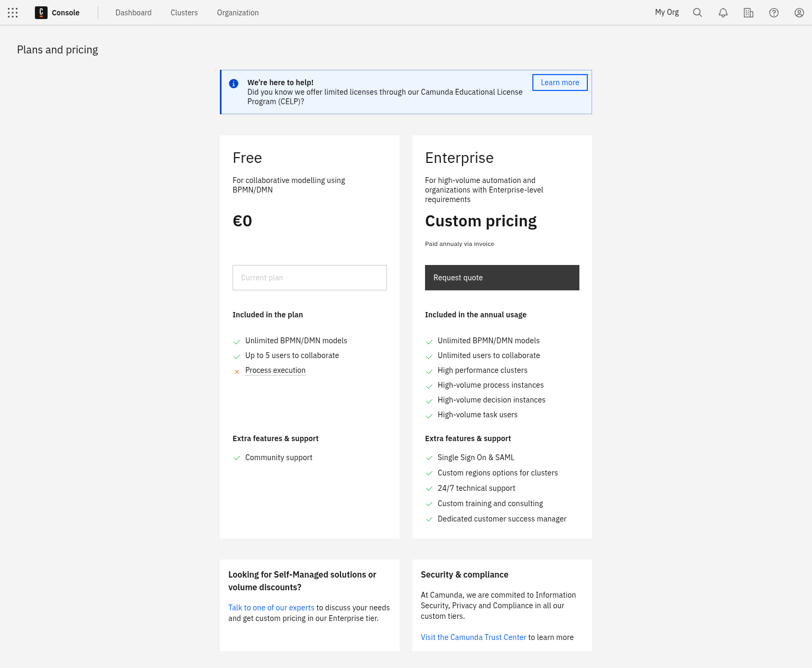This screenshot has height=668, width=812.
Task: Go to the Dashboard tab
Action: point(133,12)
